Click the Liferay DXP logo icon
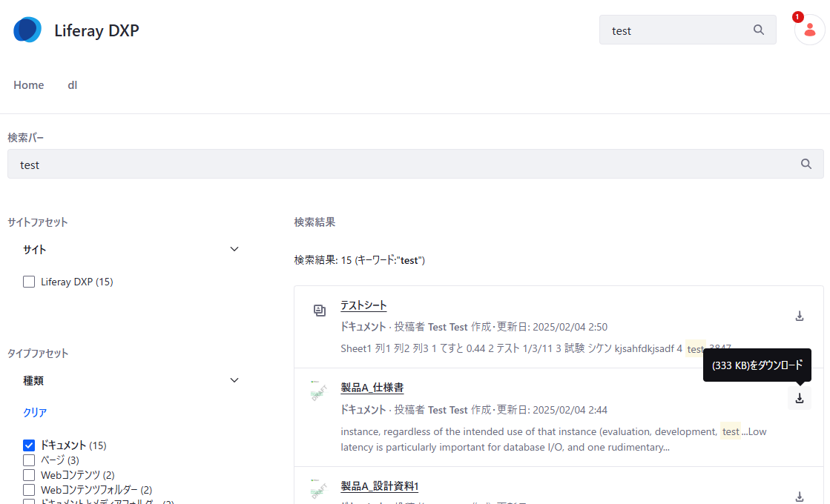The height and width of the screenshot is (504, 830). click(27, 30)
